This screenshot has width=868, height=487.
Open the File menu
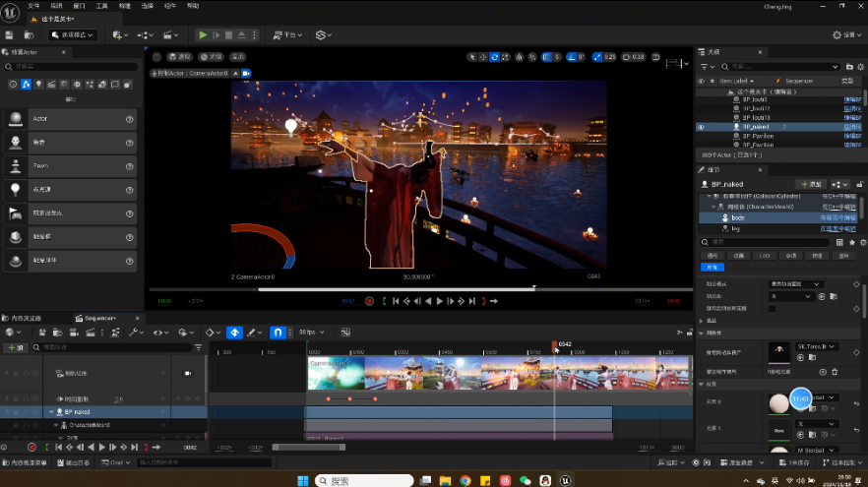pos(33,6)
